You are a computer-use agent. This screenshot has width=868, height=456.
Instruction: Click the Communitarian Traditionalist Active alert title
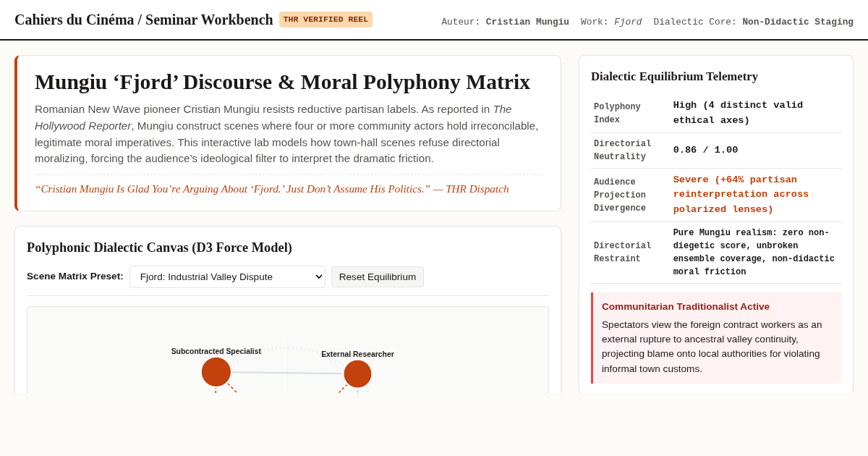[686, 306]
